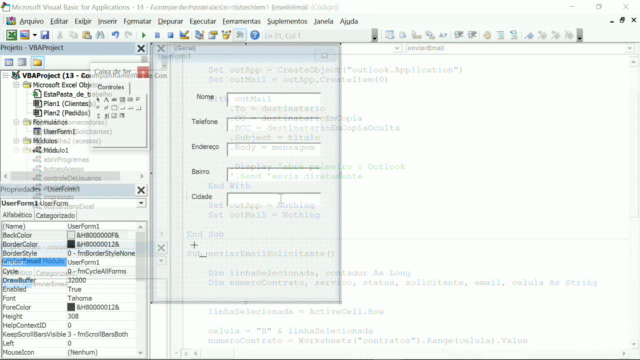This screenshot has width=640, height=360.
Task: Click the BackColor color swatch
Action: [x=71, y=235]
